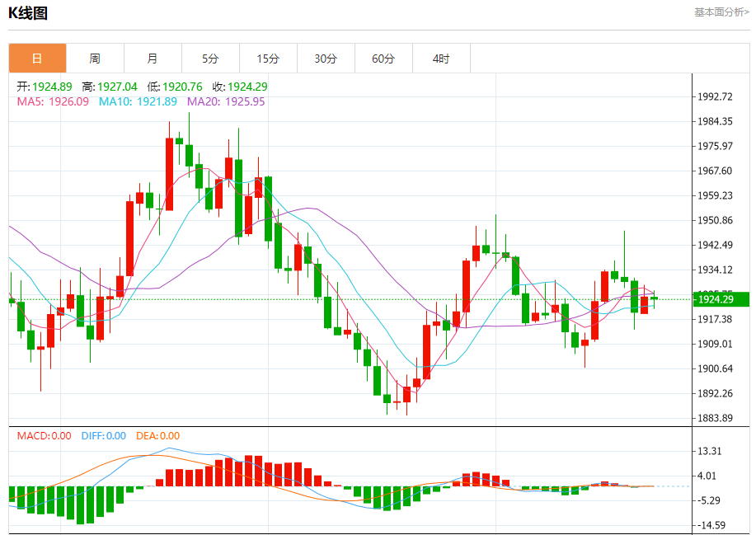
Task: Open the 基本面分析 link
Action: click(721, 12)
